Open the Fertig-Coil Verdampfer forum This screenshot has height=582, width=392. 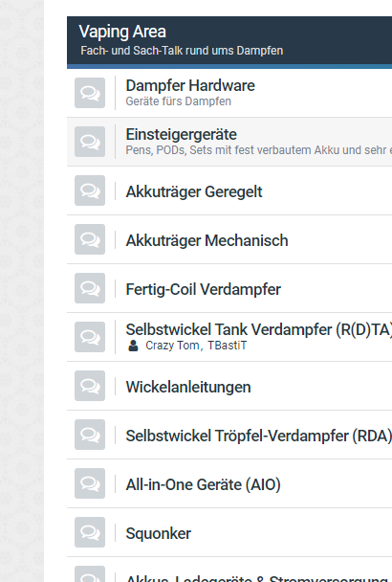coord(204,289)
